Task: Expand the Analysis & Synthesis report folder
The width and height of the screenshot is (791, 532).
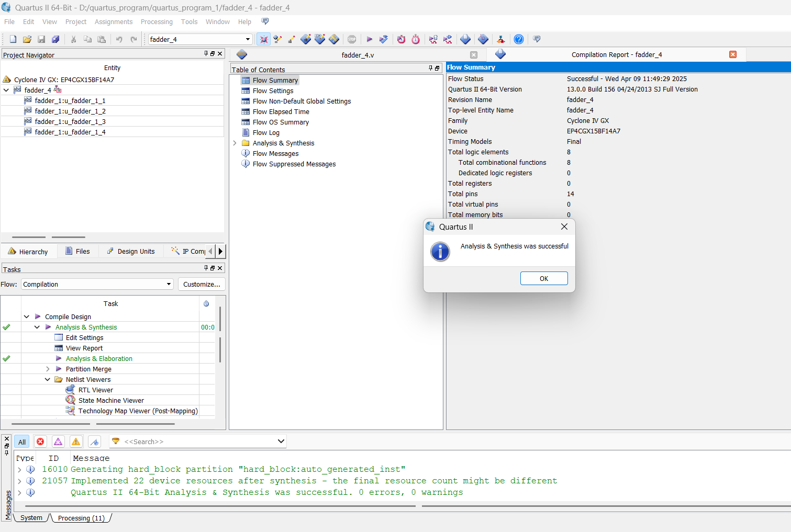Action: pos(235,143)
